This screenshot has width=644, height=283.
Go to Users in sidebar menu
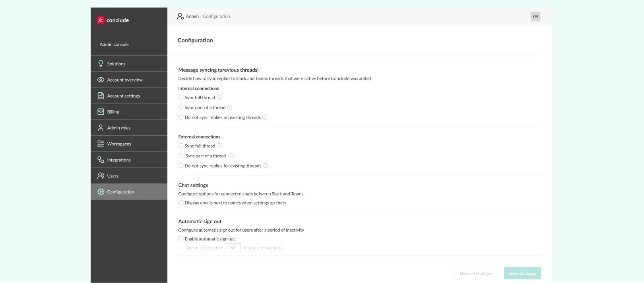pos(113,176)
